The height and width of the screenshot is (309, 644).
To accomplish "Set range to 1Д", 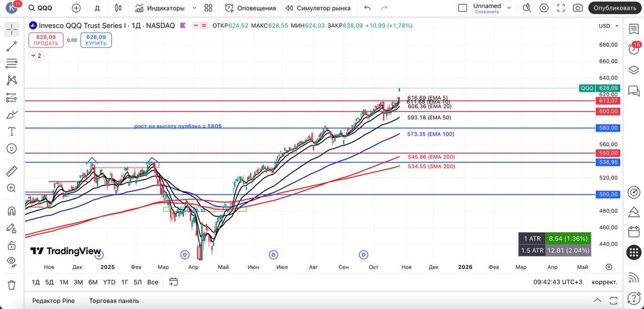I will (36, 282).
